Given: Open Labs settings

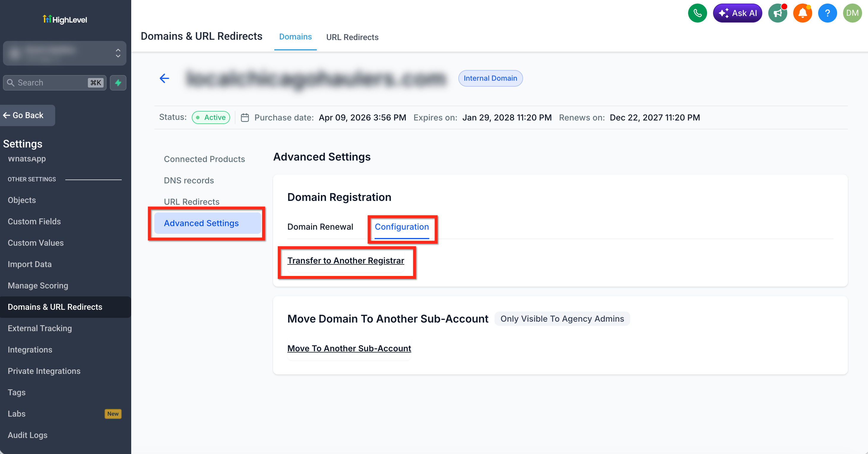Looking at the screenshot, I should (17, 414).
